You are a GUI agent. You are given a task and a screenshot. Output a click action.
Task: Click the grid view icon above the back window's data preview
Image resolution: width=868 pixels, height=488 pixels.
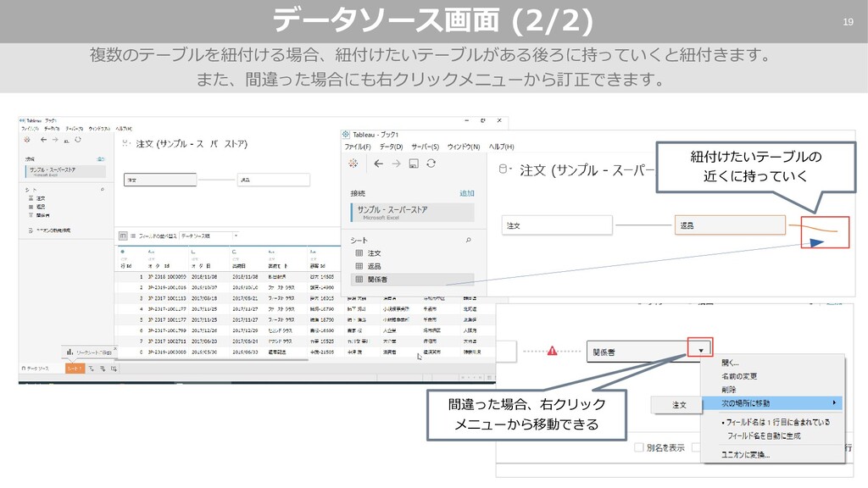123,236
